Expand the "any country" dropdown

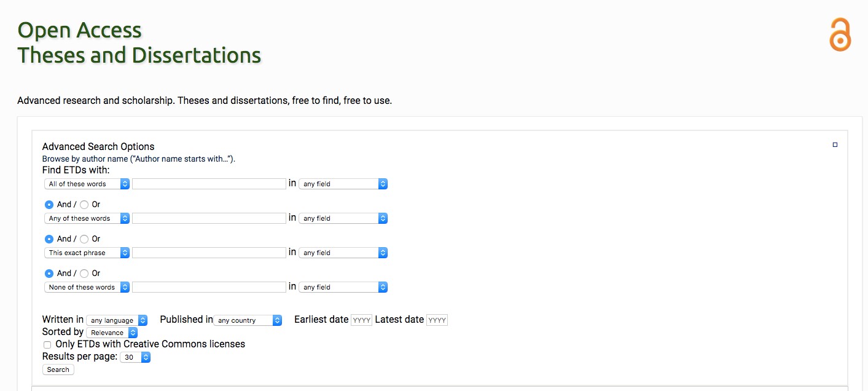248,320
